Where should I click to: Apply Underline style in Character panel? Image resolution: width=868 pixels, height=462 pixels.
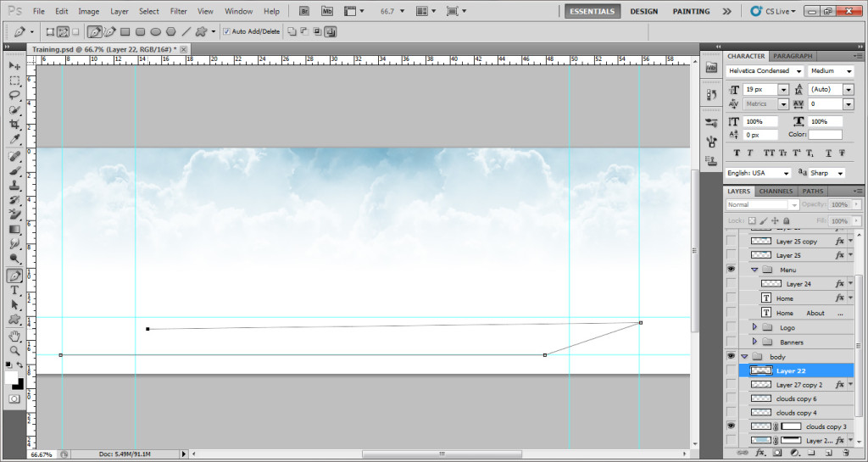pos(828,153)
